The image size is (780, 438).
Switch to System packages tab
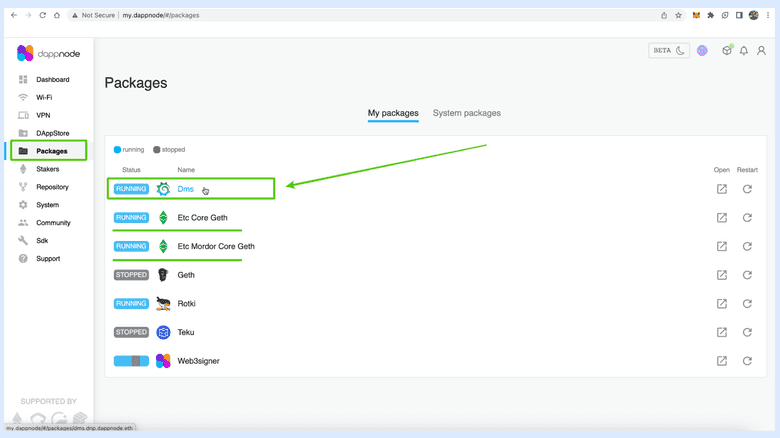pyautogui.click(x=466, y=113)
